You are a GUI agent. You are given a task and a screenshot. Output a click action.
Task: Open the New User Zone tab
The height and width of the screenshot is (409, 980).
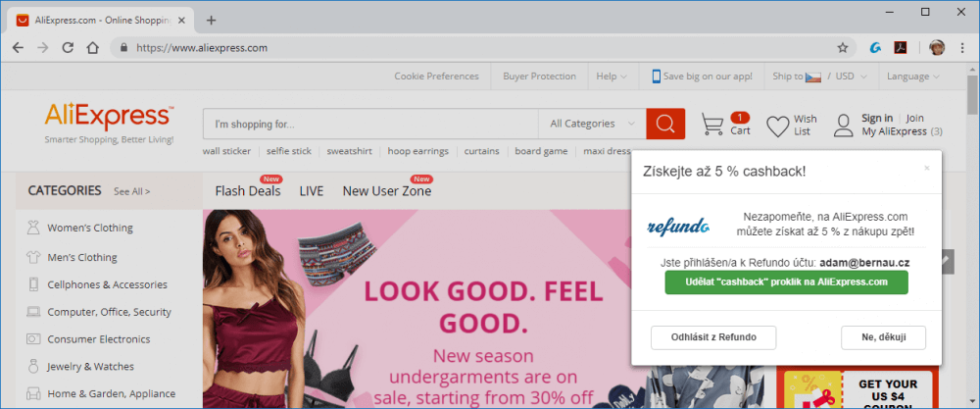[x=387, y=190]
